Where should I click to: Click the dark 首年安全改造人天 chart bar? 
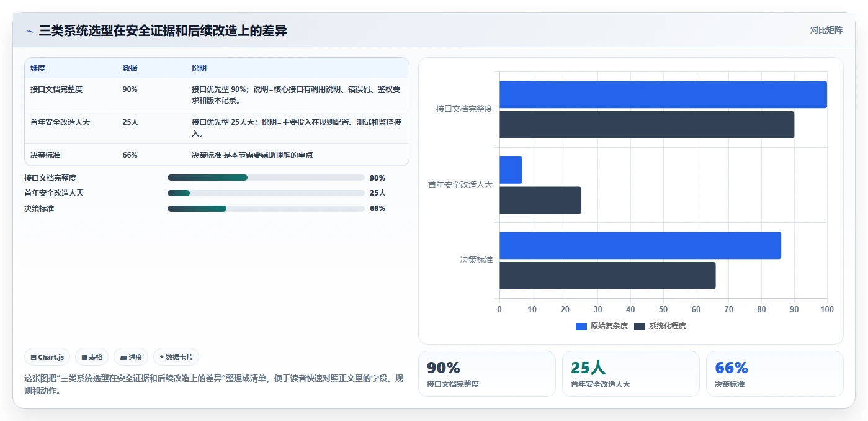pyautogui.click(x=540, y=200)
